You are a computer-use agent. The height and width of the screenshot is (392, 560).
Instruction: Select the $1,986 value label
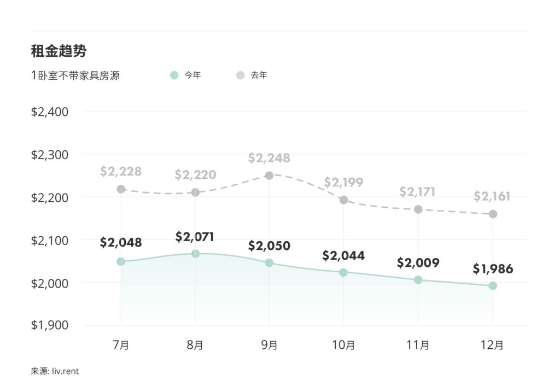pyautogui.click(x=493, y=268)
